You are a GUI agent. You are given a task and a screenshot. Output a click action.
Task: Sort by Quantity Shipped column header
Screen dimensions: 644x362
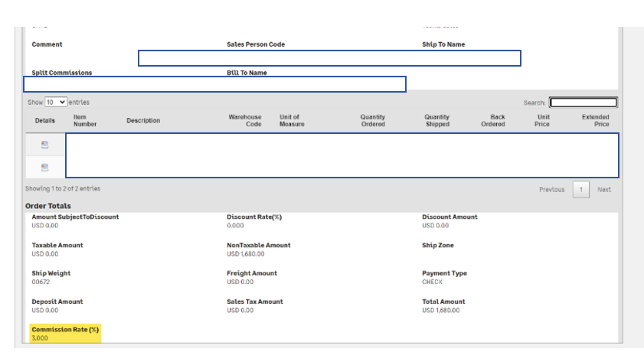pyautogui.click(x=437, y=120)
